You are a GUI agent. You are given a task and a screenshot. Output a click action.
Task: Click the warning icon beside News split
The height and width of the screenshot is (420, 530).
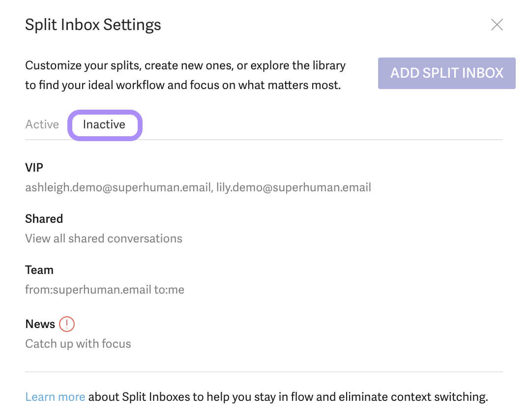pos(68,324)
